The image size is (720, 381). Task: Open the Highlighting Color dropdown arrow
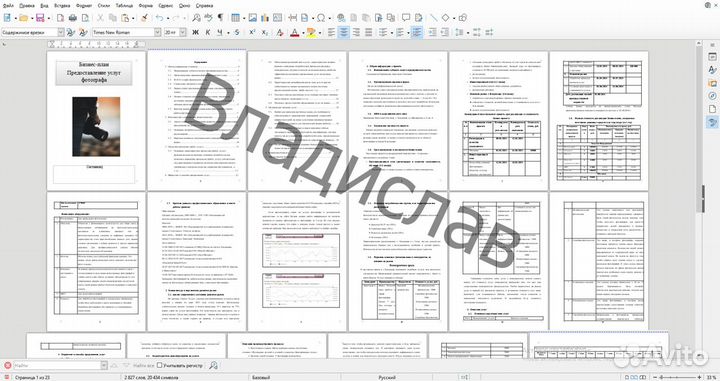pos(320,32)
